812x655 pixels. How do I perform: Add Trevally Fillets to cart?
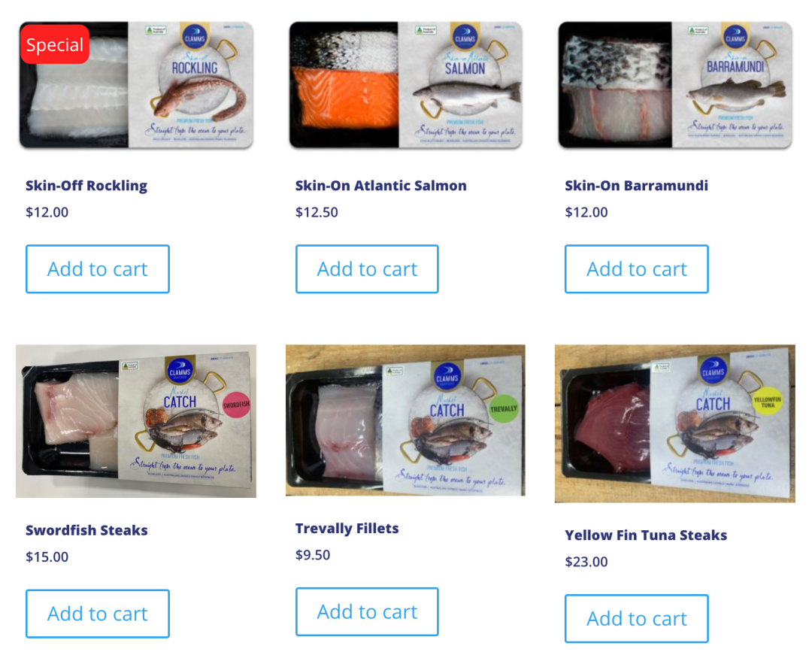point(367,611)
